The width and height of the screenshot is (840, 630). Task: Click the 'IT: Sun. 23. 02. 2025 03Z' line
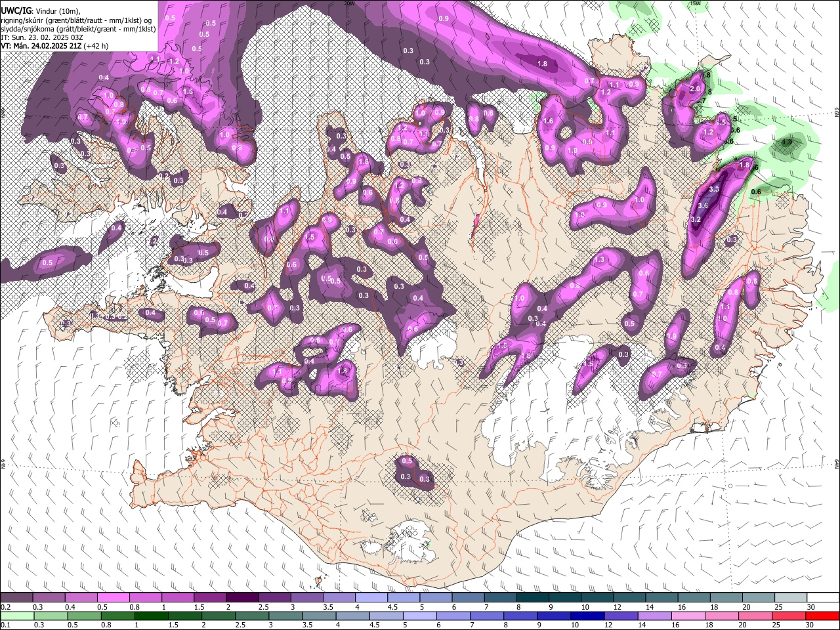(42, 37)
